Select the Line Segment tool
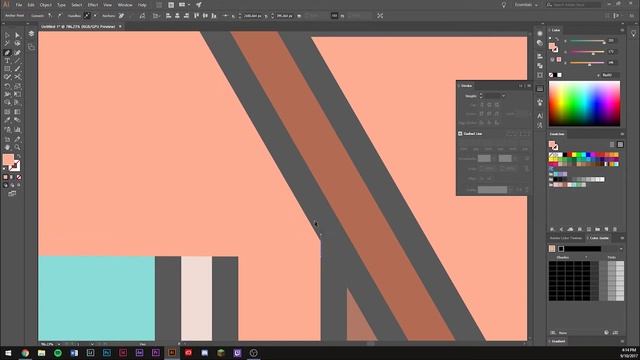640x360 pixels. point(18,61)
